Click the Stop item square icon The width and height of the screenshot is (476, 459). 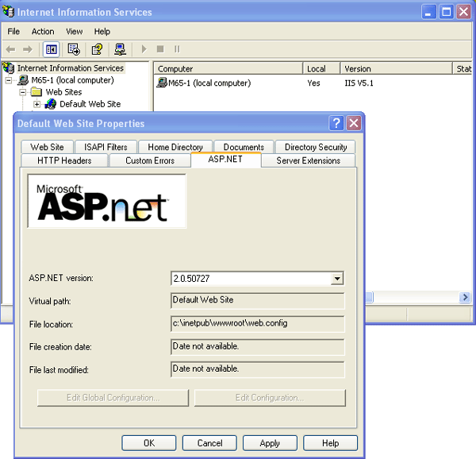pos(160,49)
